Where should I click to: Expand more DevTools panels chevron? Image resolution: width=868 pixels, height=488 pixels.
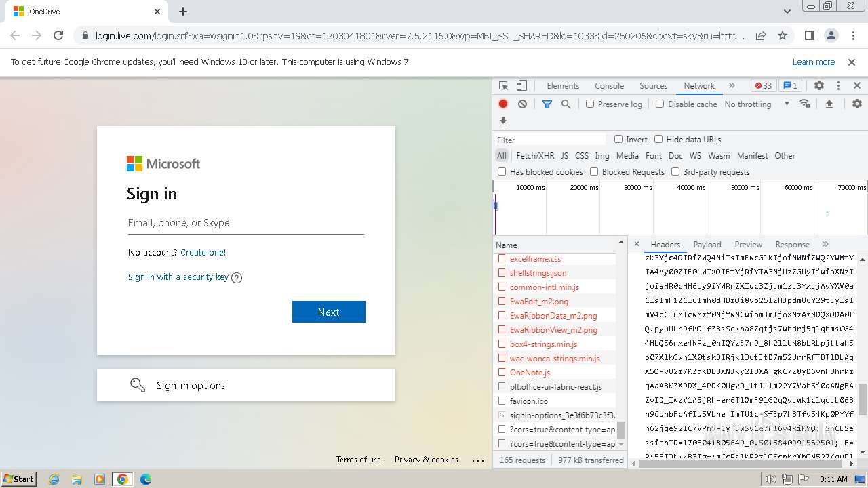click(732, 86)
